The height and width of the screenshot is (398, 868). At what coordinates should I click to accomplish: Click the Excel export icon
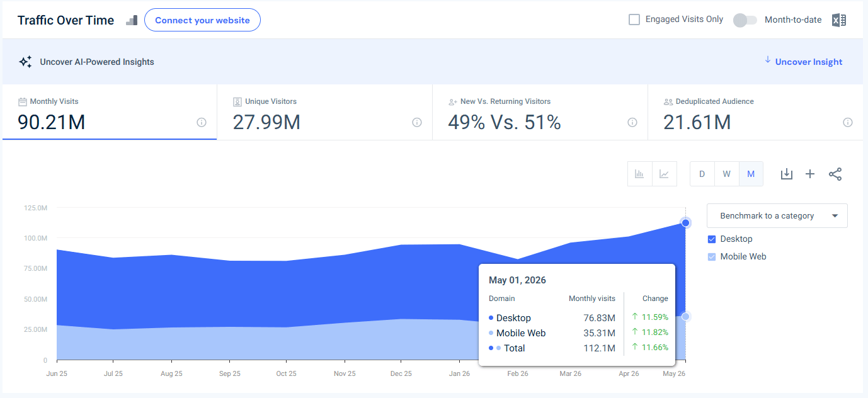(x=838, y=20)
